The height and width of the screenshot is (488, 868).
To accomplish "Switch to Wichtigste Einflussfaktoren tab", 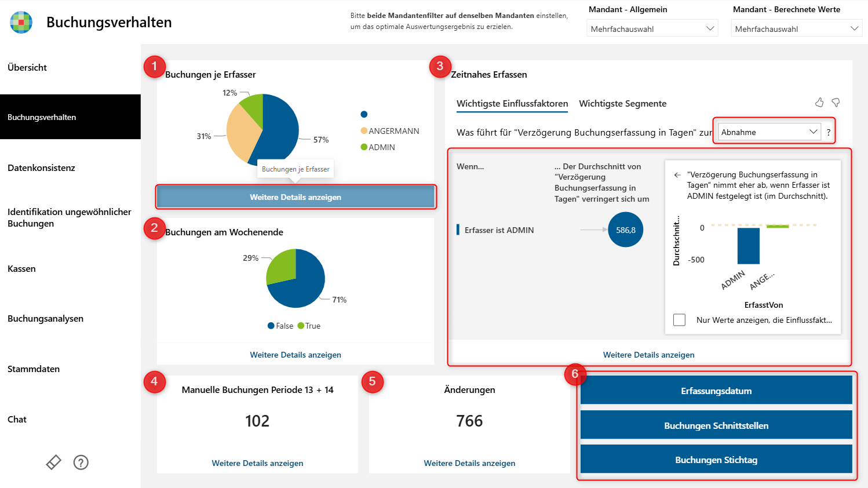I will click(x=512, y=104).
